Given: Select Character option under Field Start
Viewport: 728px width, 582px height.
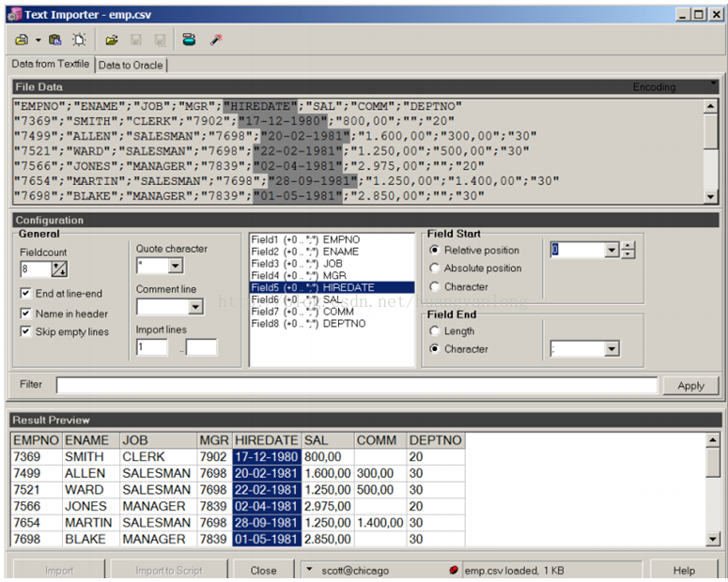Looking at the screenshot, I should pyautogui.click(x=435, y=286).
